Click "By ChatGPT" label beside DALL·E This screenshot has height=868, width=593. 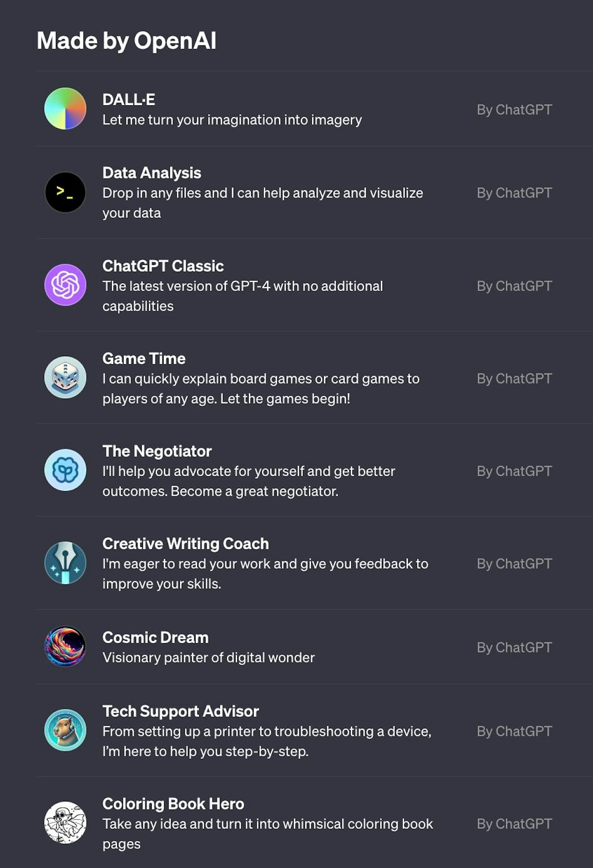[514, 110]
